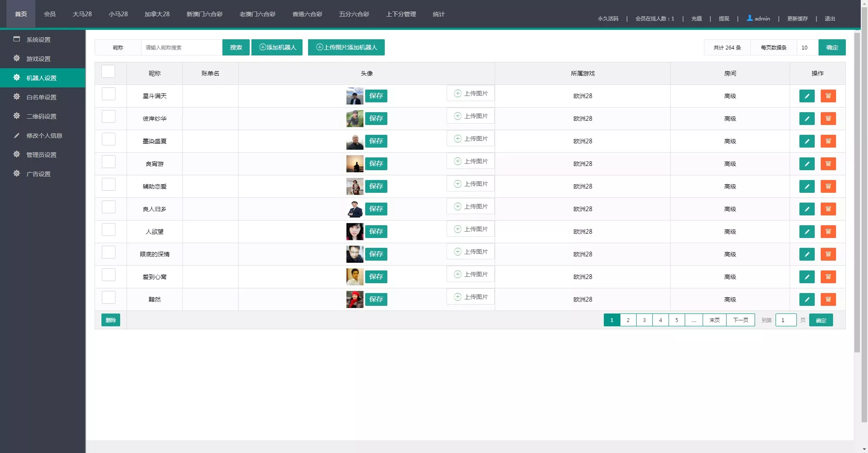Switch to 会员 tab in top navigation

(49, 14)
